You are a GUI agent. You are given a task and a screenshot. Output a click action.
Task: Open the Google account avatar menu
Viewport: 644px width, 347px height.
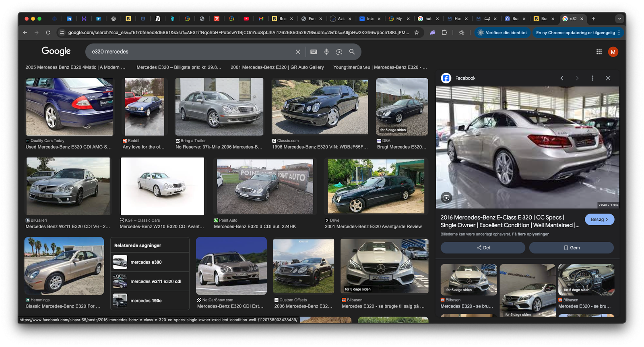coord(613,52)
